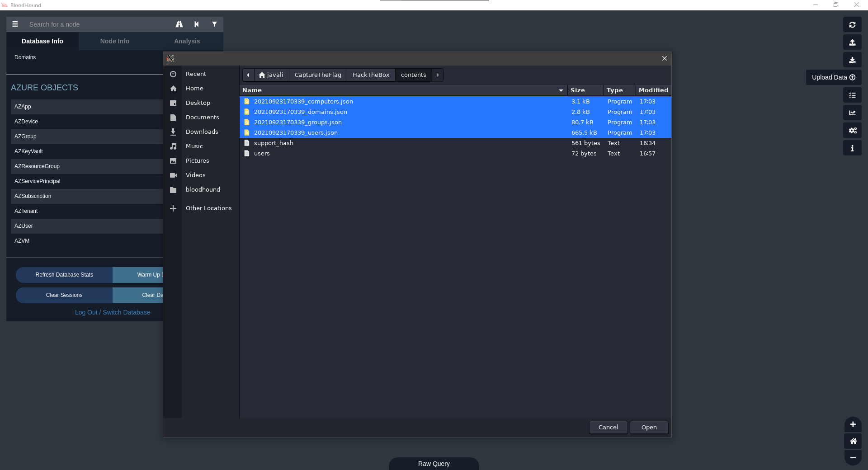Select Documents in file dialog sidebar

[x=201, y=117]
